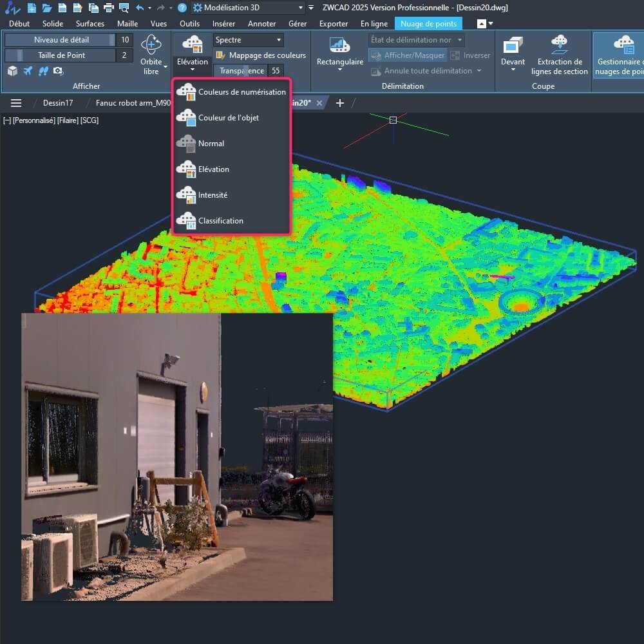The image size is (644, 644).
Task: Select Intensité from the color menu
Action: pyautogui.click(x=213, y=195)
